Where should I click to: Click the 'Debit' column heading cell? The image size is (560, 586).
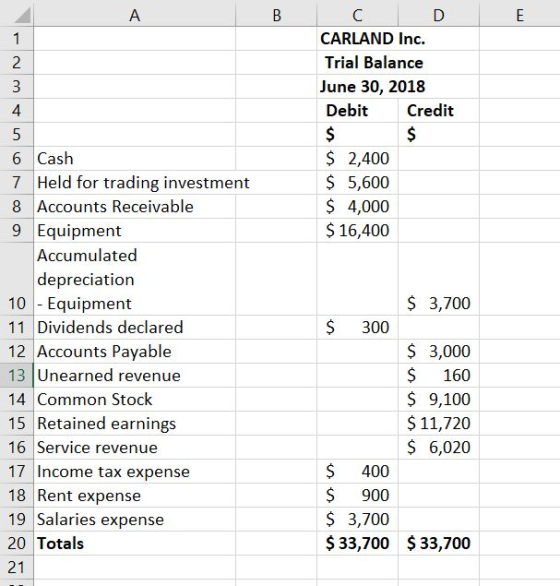(x=357, y=111)
